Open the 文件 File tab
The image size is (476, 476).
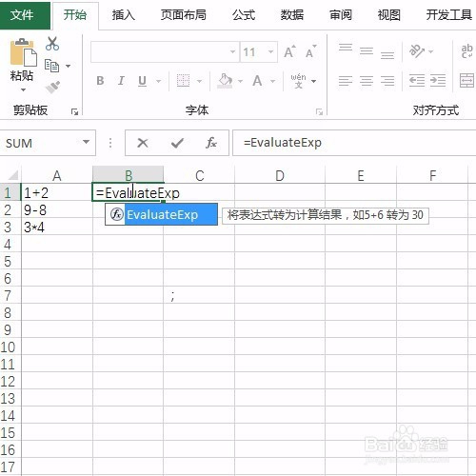(x=25, y=15)
